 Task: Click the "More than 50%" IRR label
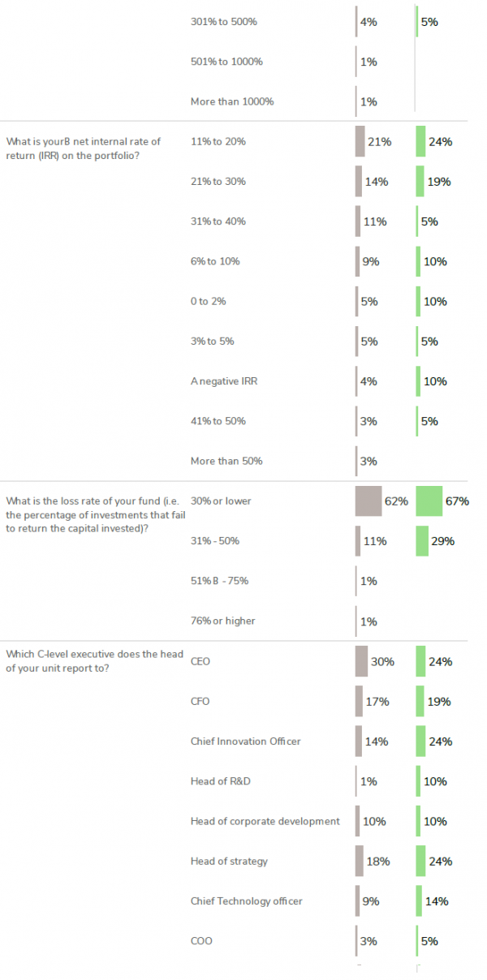226,462
